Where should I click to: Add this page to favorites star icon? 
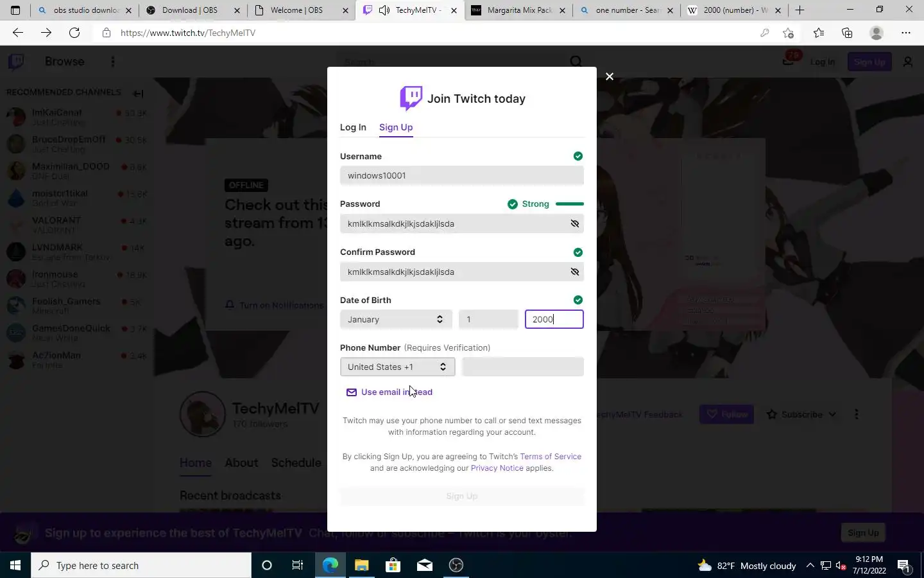click(x=788, y=33)
